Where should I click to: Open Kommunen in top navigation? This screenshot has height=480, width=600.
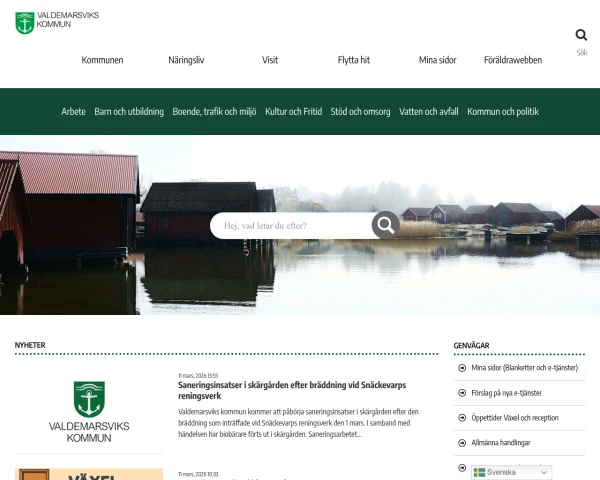pyautogui.click(x=102, y=60)
